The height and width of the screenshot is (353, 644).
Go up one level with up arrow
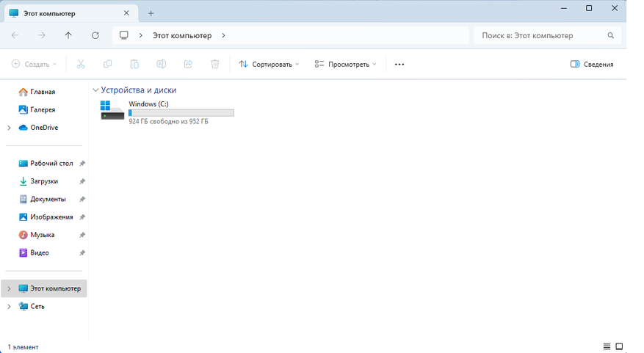point(68,35)
